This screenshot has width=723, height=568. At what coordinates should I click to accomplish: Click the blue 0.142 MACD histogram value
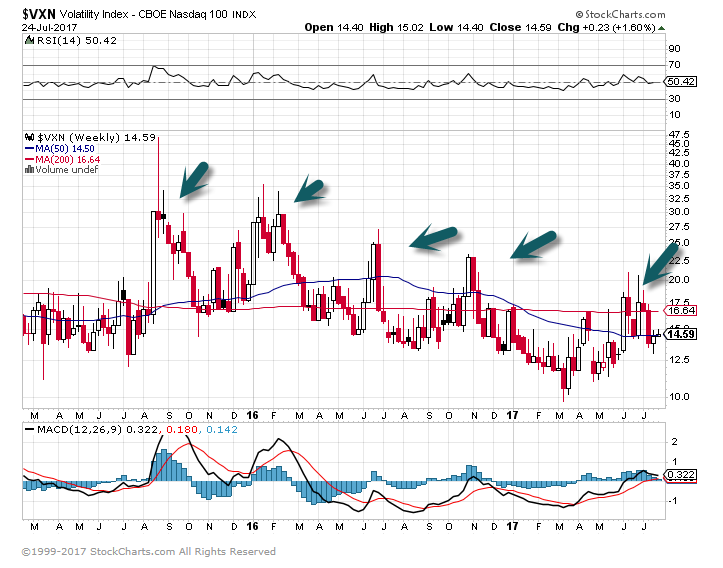click(x=221, y=430)
